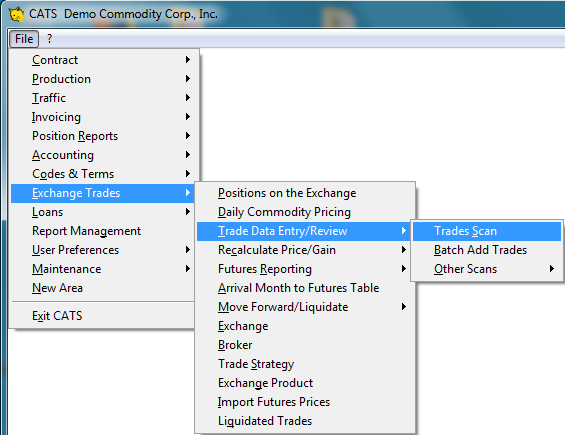Viewport: 565px width, 435px height.
Task: Expand arrow next to Production
Action: pos(188,79)
